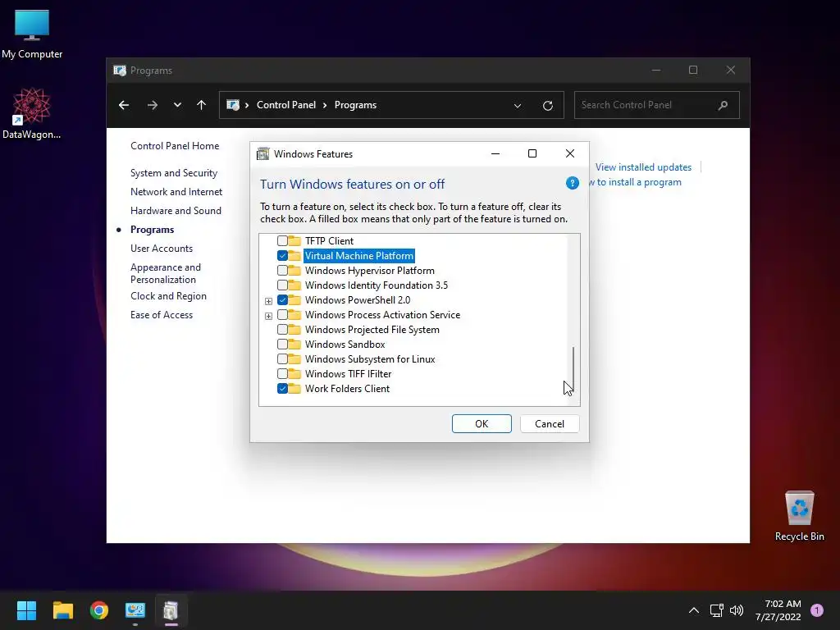Click the Programs breadcrumb in address bar

355,105
